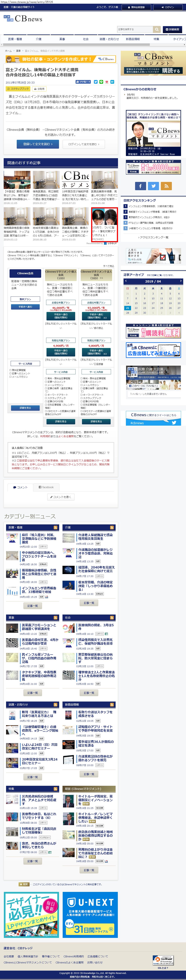Click the search magnifier button
This screenshot has height=980, width=186.
(157, 29)
